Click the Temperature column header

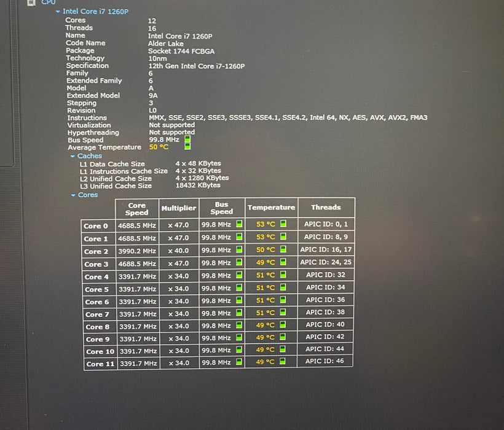click(271, 207)
